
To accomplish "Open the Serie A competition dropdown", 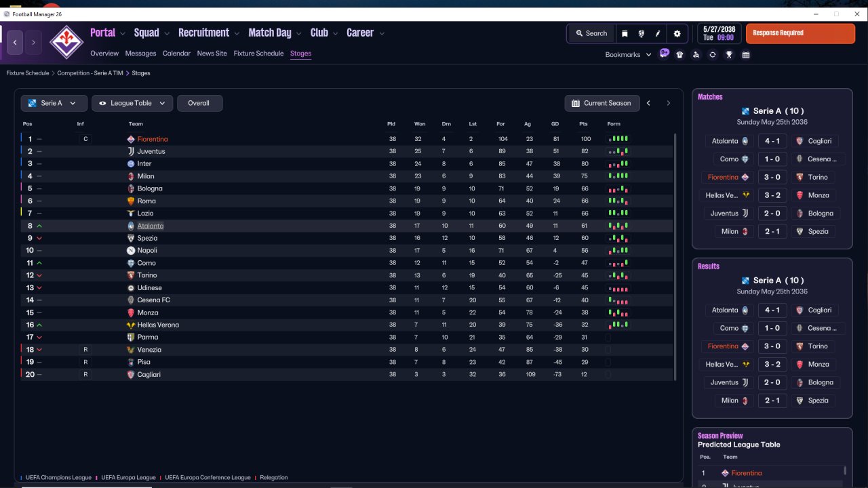I will click(54, 103).
